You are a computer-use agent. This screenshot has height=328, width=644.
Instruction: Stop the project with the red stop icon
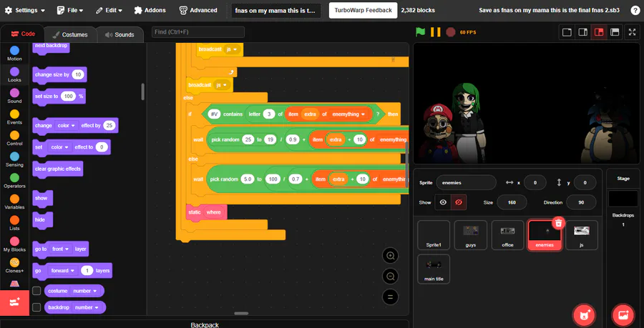451,32
